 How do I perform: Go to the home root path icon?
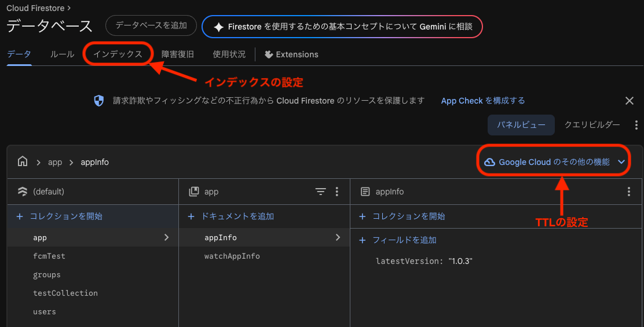tap(23, 161)
